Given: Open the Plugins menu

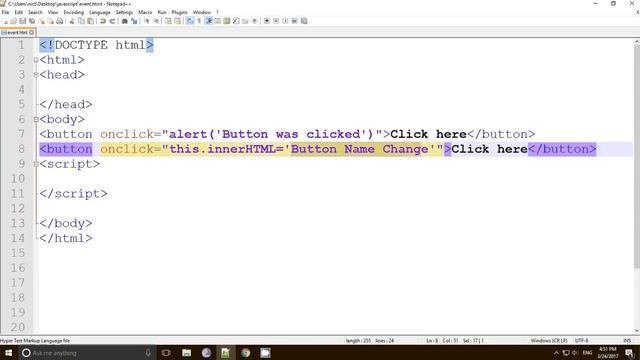Looking at the screenshot, I should coord(179,12).
